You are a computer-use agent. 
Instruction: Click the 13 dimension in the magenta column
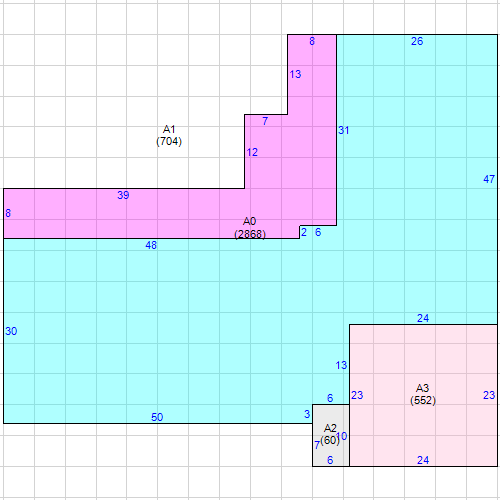tap(295, 74)
